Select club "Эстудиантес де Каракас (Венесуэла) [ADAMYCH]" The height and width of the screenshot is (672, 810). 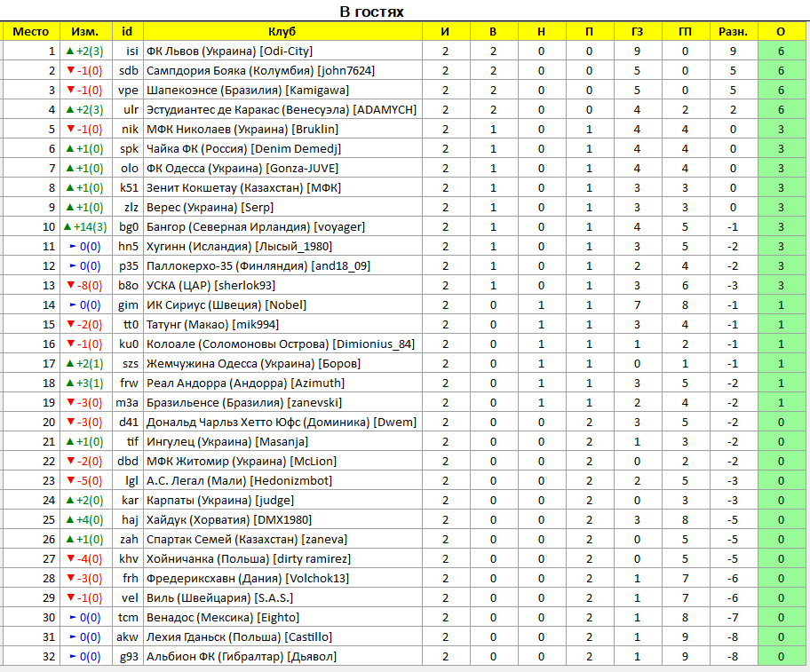(x=282, y=110)
